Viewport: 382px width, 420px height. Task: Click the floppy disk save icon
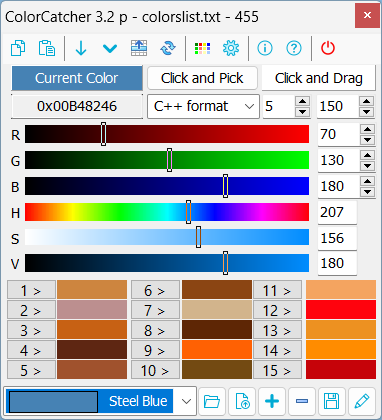[332, 401]
